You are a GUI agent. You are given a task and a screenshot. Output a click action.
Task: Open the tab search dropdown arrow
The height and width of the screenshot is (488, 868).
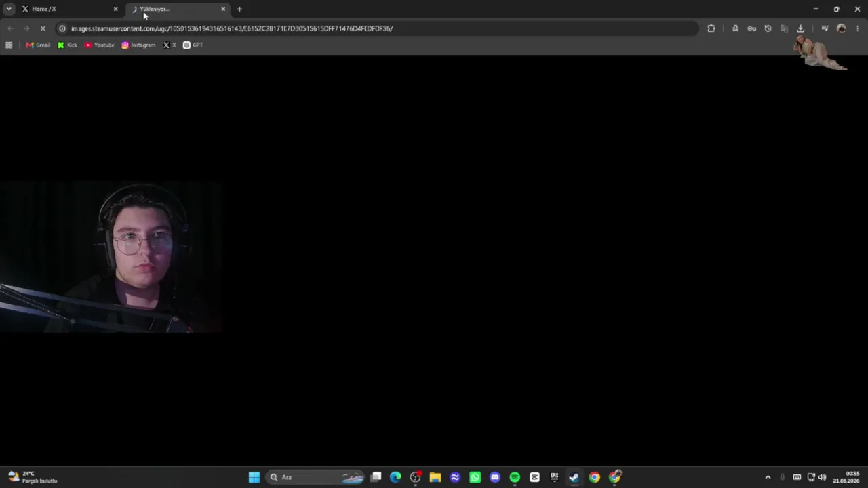pos(9,9)
